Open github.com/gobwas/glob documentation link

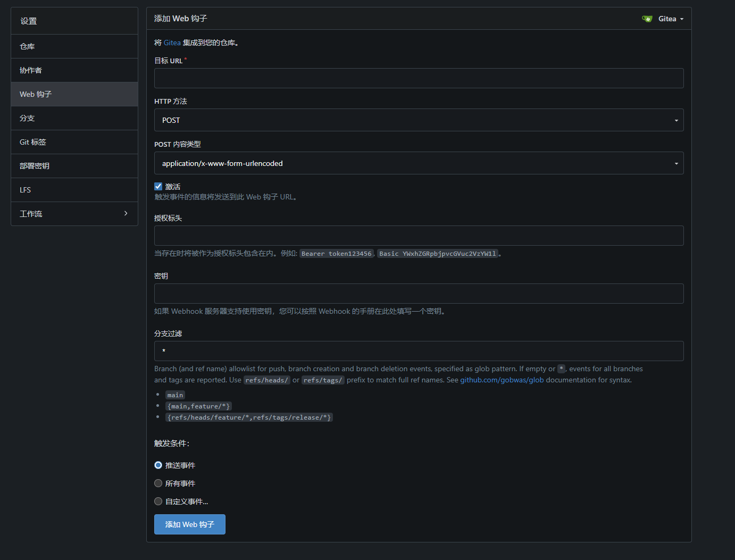point(502,380)
